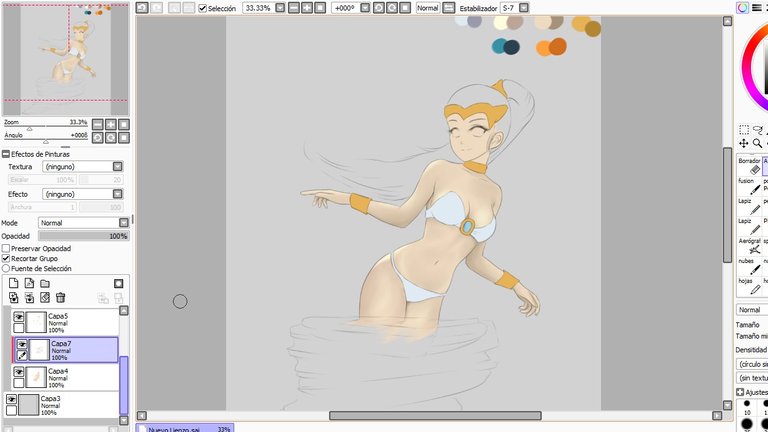Reset zoom using the top toolbar square button

(x=320, y=8)
